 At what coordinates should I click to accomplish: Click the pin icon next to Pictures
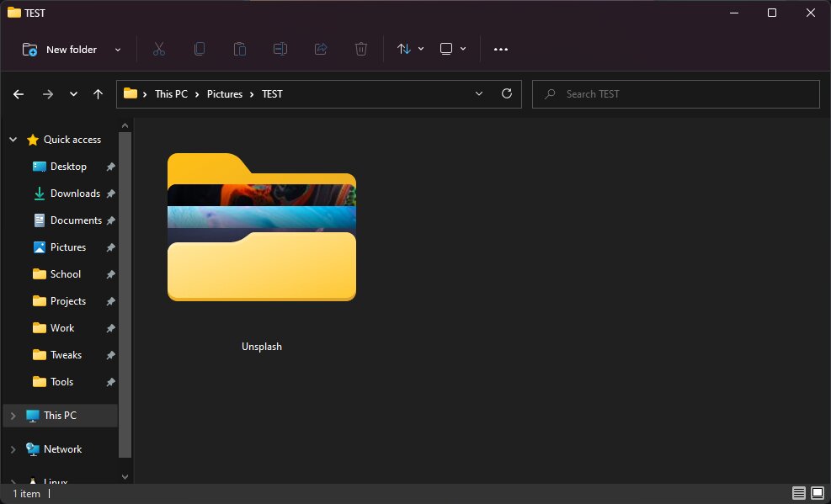pos(111,247)
